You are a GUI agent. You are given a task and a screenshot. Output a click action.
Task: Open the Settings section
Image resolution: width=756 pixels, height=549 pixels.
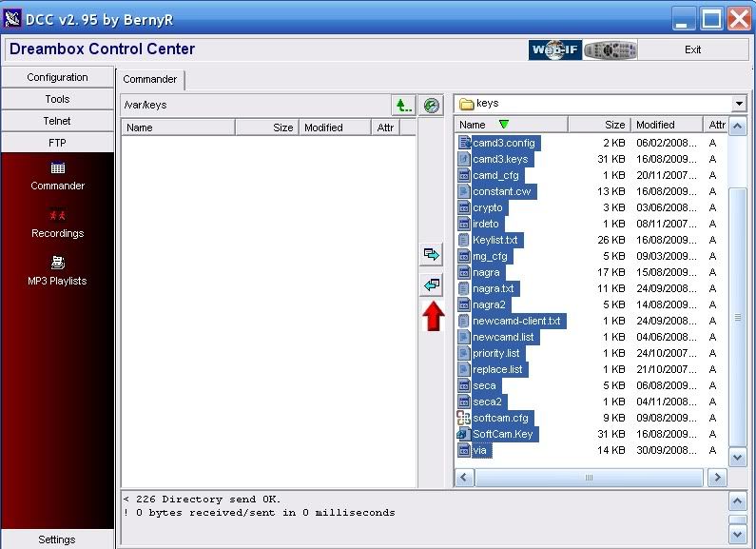click(57, 539)
